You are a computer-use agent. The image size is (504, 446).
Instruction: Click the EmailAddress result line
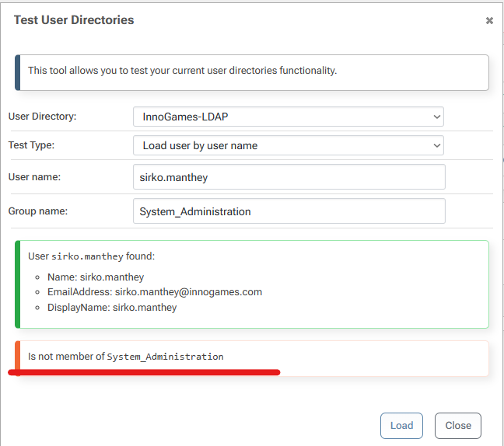coord(154,292)
